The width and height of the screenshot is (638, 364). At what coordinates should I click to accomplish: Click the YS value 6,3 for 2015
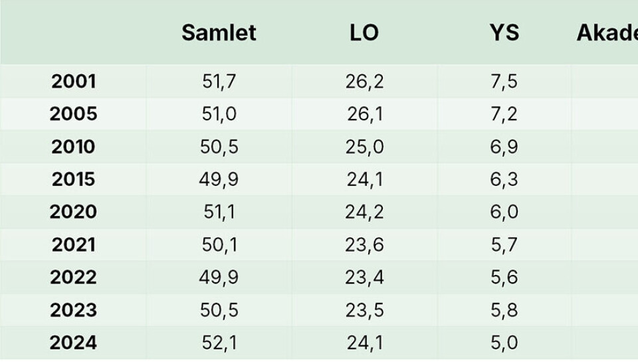point(504,179)
